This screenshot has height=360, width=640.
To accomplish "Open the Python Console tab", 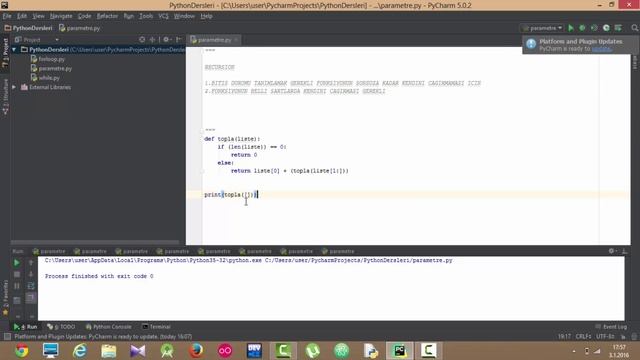I will click(x=109, y=327).
